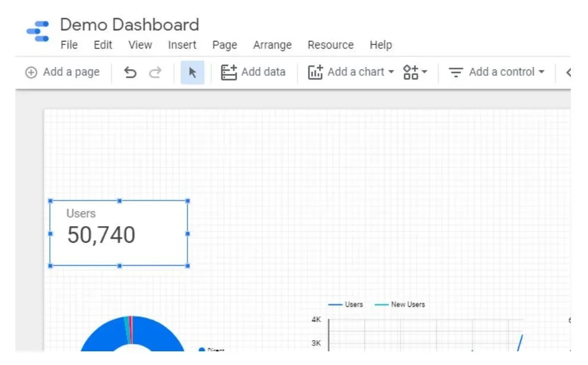Click the Demo Dashboard report title
588x365 pixels.
pyautogui.click(x=129, y=25)
